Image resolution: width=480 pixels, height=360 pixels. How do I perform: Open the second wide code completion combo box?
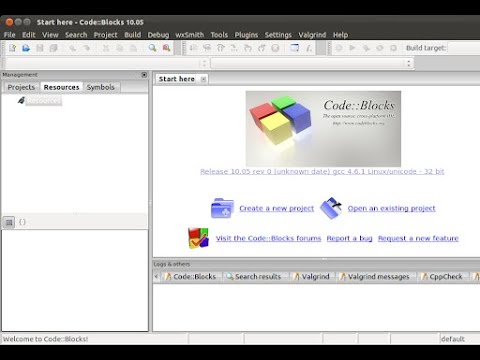coord(312,63)
